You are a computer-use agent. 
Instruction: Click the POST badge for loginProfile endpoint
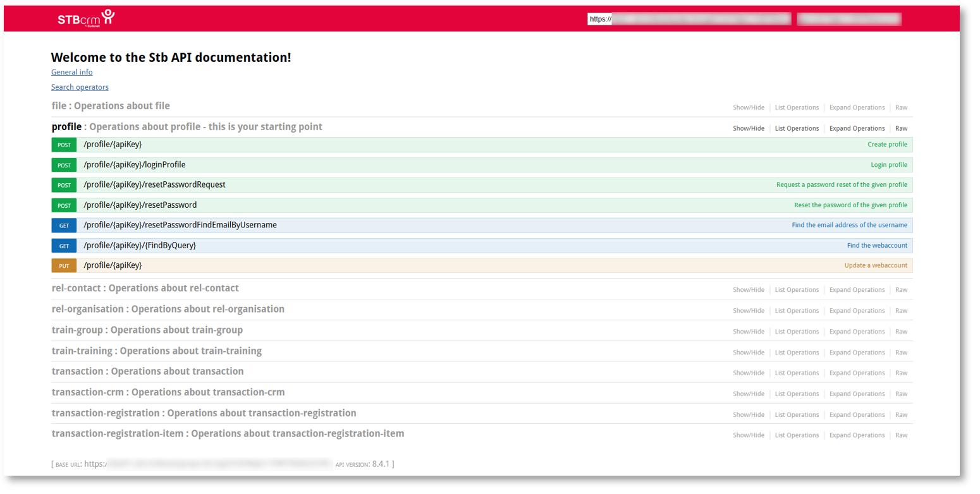[64, 165]
